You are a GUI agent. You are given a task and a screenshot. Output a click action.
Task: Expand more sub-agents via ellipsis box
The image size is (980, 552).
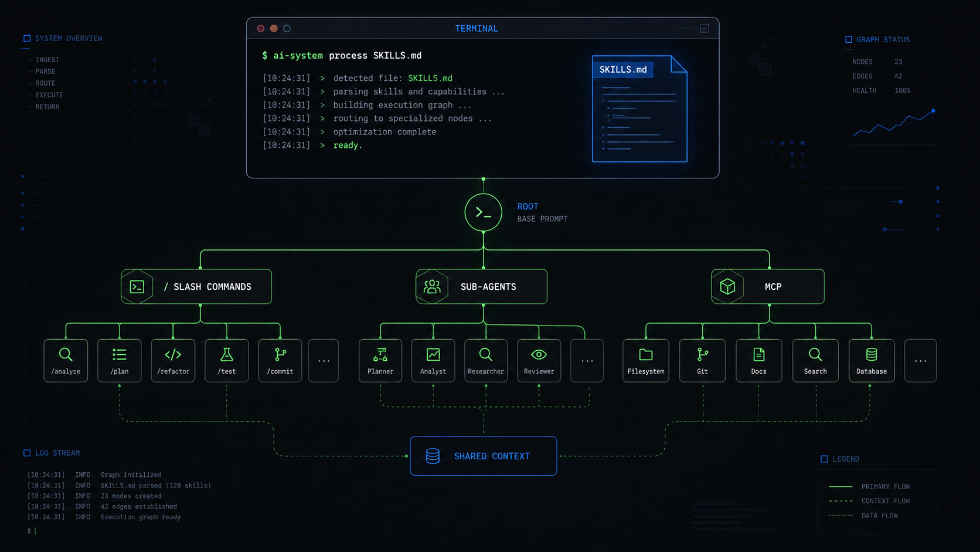coord(587,361)
